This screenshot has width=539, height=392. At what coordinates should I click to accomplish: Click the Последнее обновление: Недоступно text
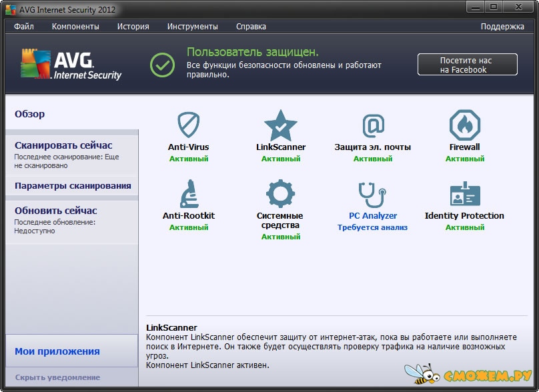55,227
